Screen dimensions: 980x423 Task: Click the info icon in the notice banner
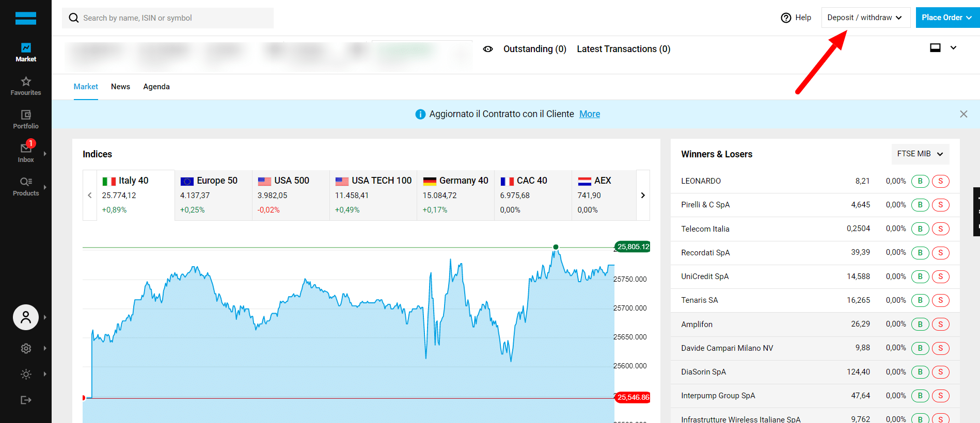420,114
